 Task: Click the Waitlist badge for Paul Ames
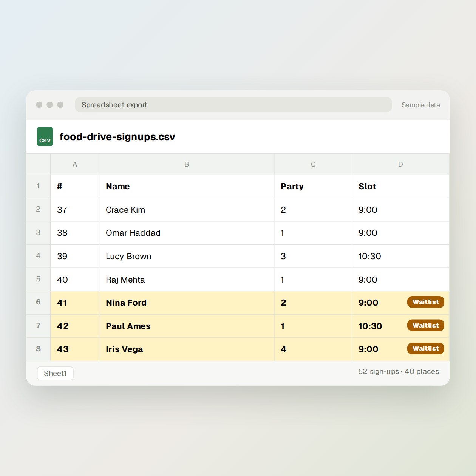[x=426, y=325]
